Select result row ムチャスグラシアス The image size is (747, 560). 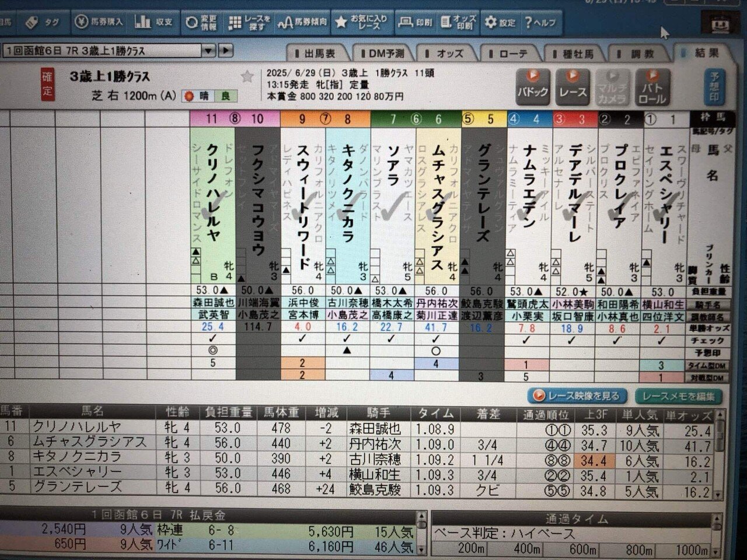coord(356,444)
